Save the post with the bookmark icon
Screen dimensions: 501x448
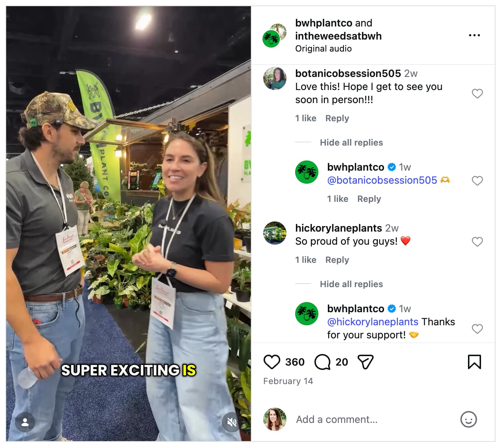pyautogui.click(x=474, y=362)
